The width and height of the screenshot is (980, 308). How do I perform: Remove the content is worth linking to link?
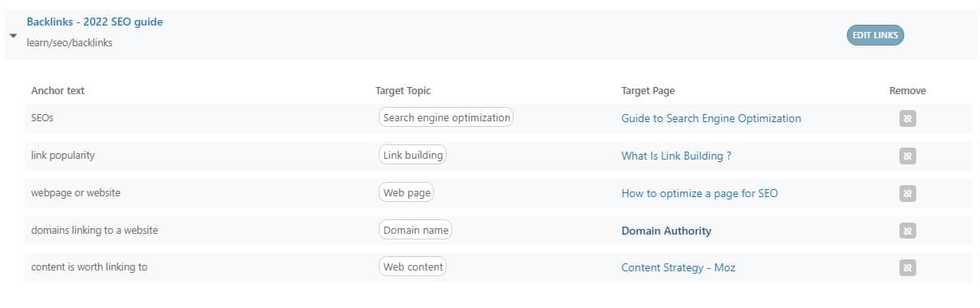pos(907,267)
